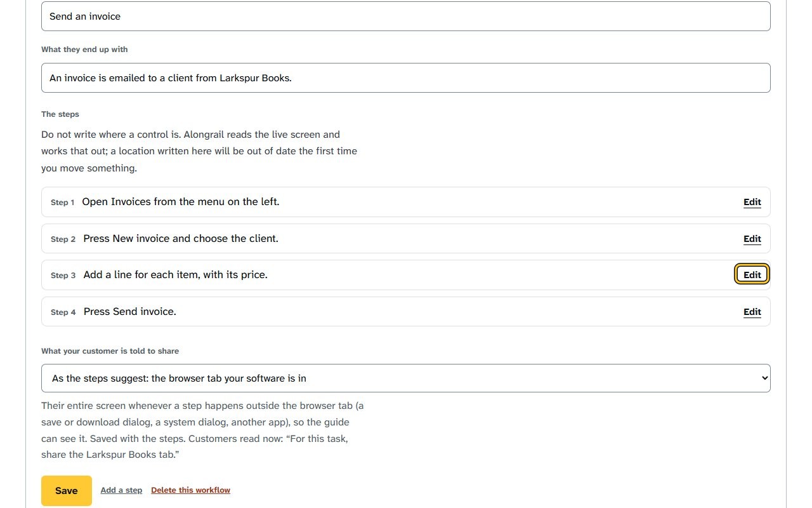Save the workflow
812x508 pixels.
tap(67, 491)
